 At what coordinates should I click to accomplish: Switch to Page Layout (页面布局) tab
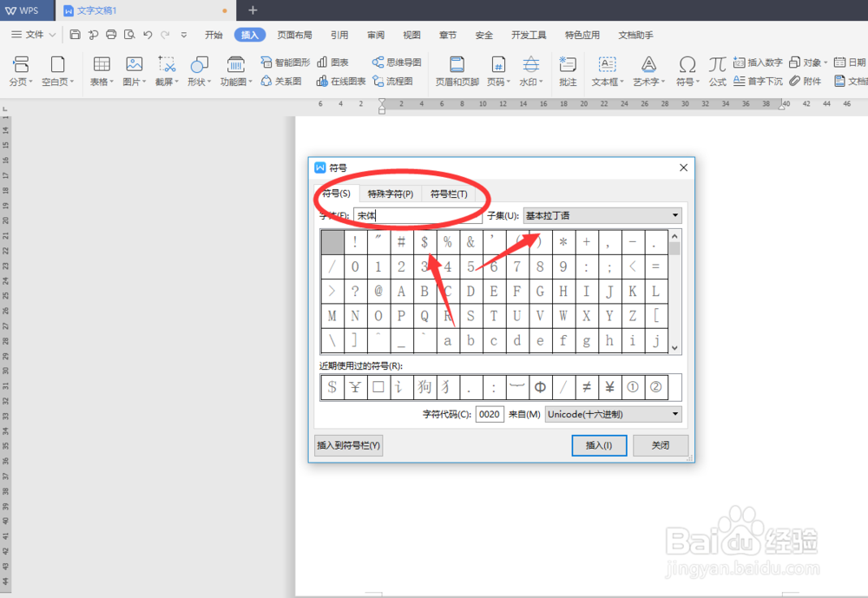[294, 35]
